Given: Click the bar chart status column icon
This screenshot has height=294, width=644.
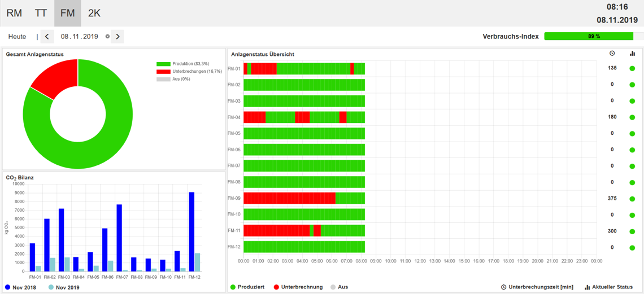Looking at the screenshot, I should pyautogui.click(x=632, y=54).
